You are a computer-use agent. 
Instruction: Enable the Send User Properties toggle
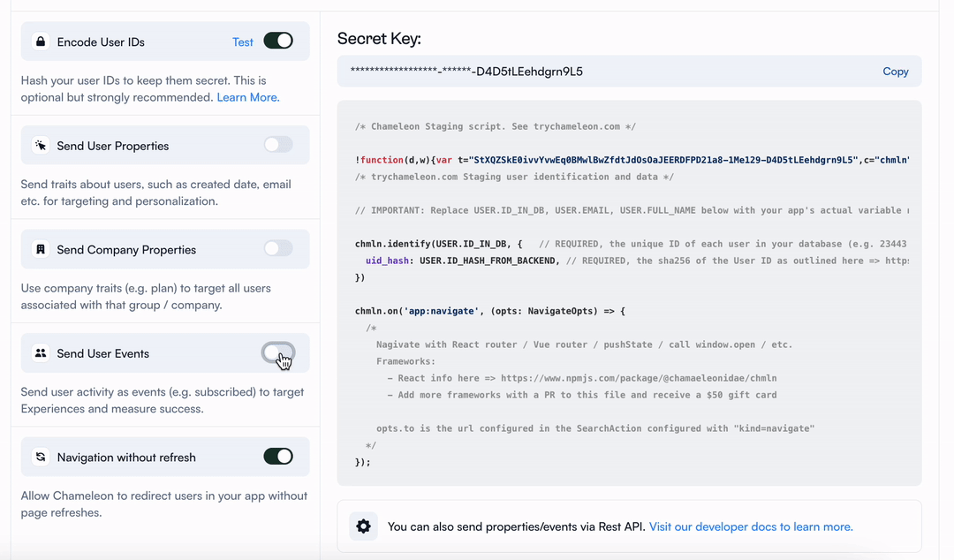(x=278, y=145)
